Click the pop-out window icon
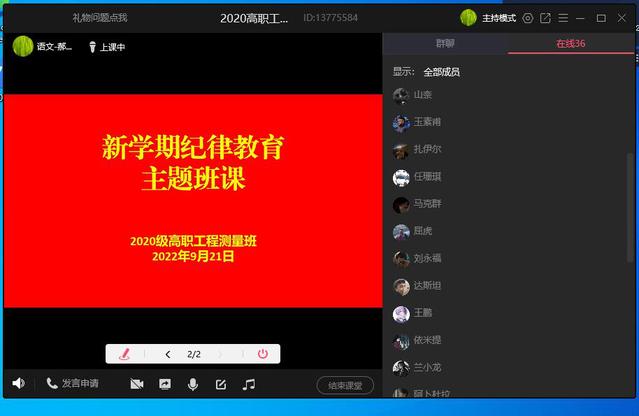The height and width of the screenshot is (416, 639). (546, 18)
